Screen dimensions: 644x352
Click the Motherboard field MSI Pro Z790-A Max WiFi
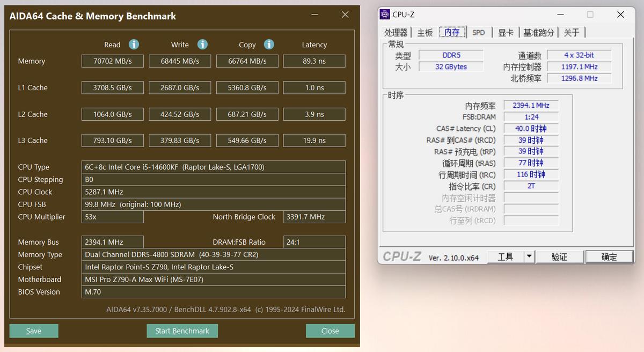tap(214, 280)
